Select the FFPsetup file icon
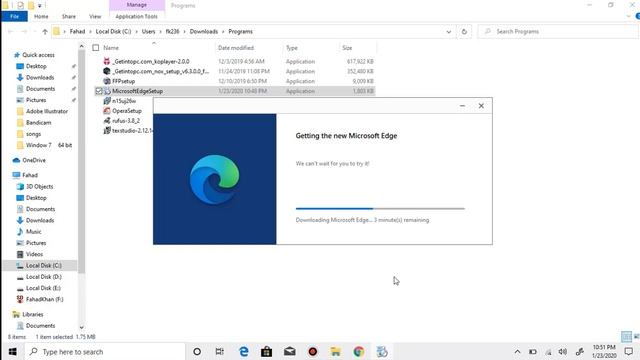Screen dimensions: 640x360 [107, 81]
